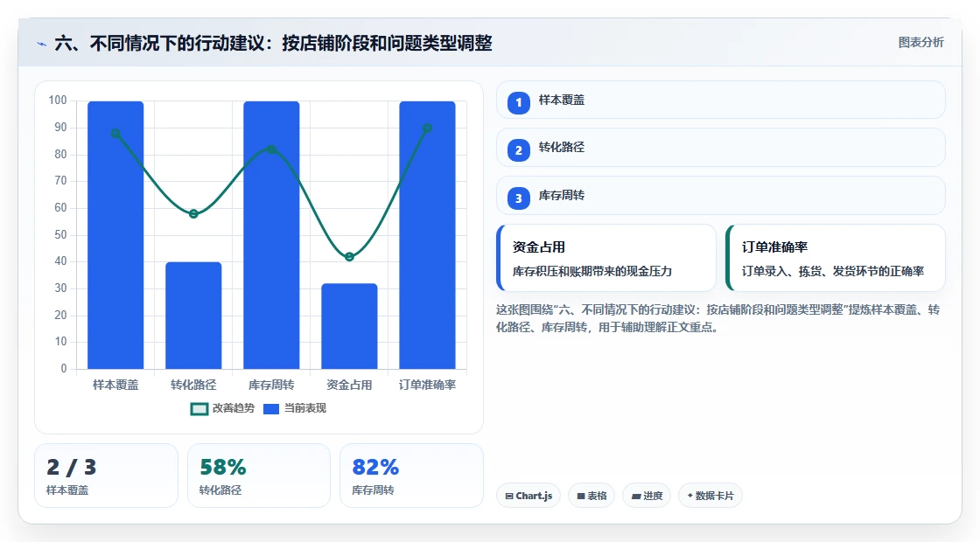Open the 资金占用 info card

(606, 258)
